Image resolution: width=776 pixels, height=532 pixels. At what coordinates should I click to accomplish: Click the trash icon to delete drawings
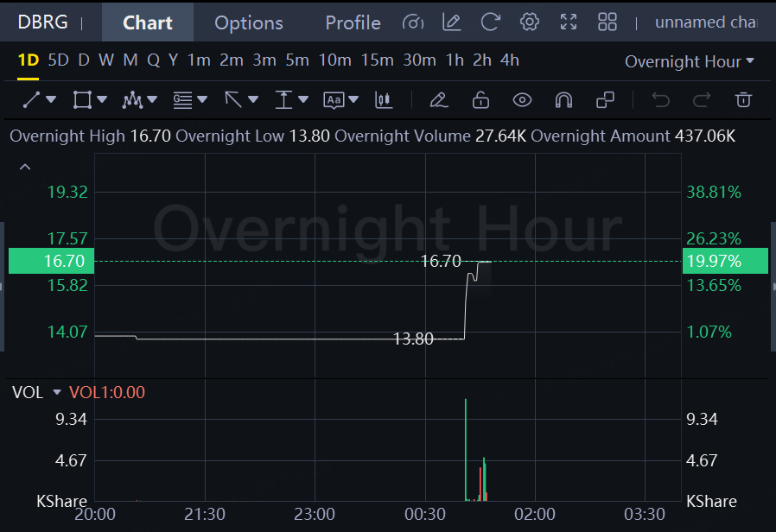(x=743, y=100)
